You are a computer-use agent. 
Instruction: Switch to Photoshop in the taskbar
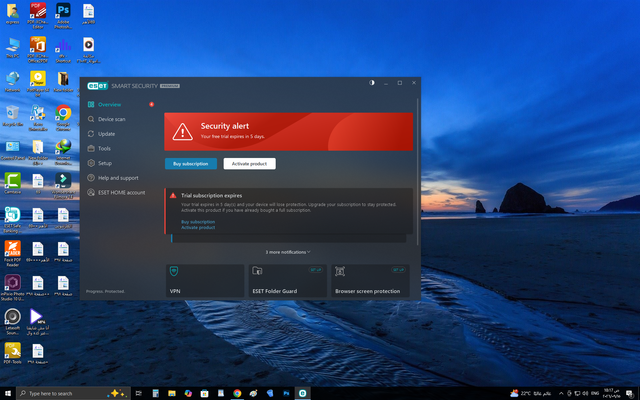pos(286,393)
